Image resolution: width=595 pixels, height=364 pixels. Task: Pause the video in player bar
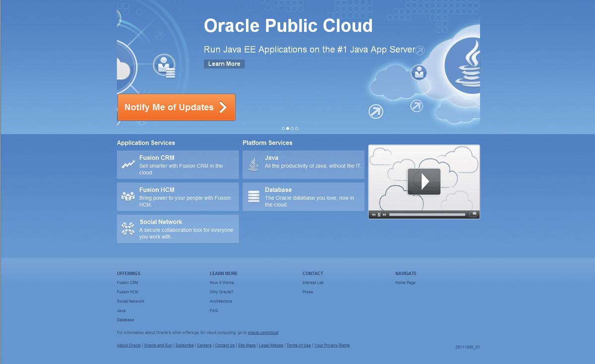379,215
